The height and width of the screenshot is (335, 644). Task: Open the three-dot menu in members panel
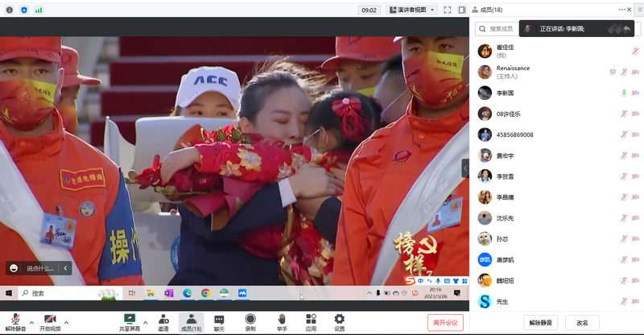(623, 10)
